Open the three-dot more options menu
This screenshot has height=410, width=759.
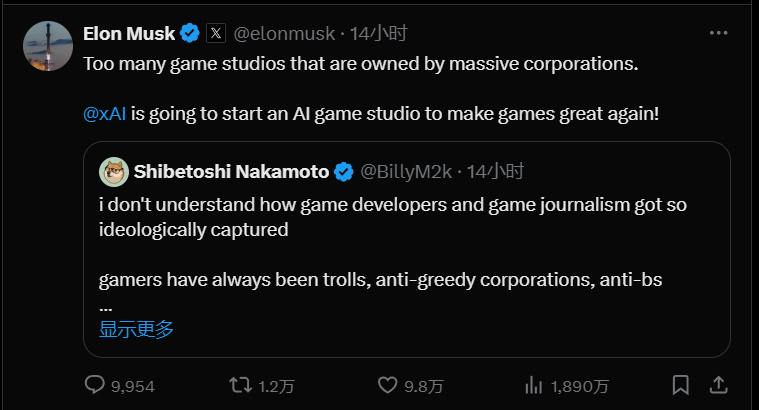click(718, 33)
